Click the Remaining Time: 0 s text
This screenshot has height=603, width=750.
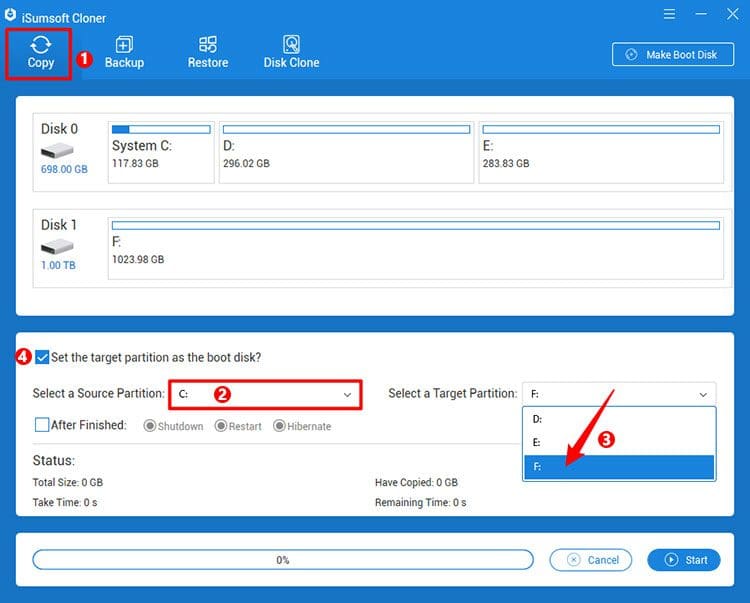pos(420,503)
